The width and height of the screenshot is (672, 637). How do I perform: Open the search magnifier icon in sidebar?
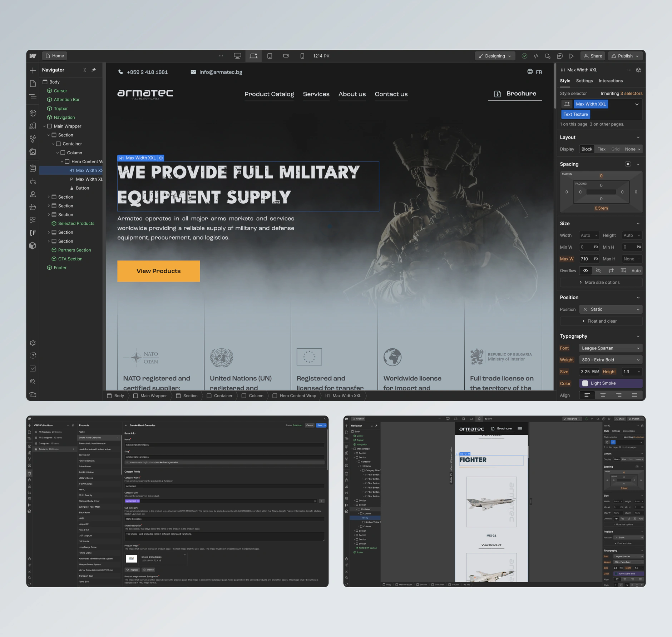33,382
